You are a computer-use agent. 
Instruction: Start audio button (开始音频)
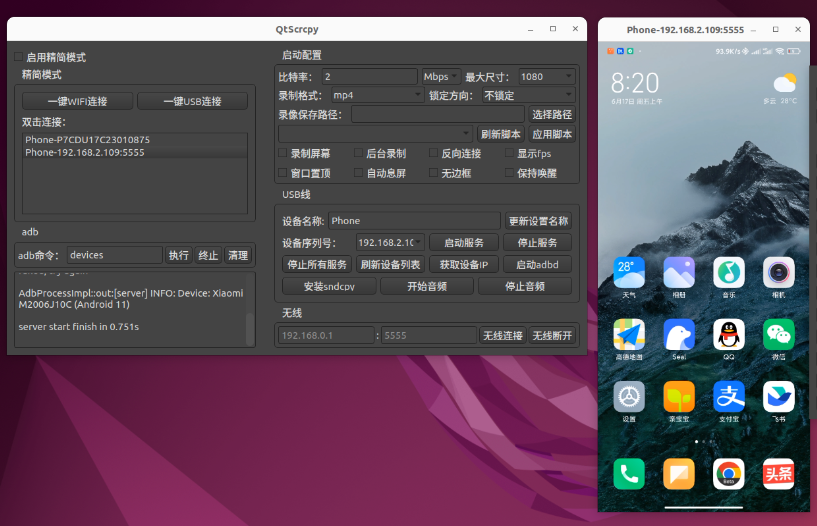[x=427, y=286]
